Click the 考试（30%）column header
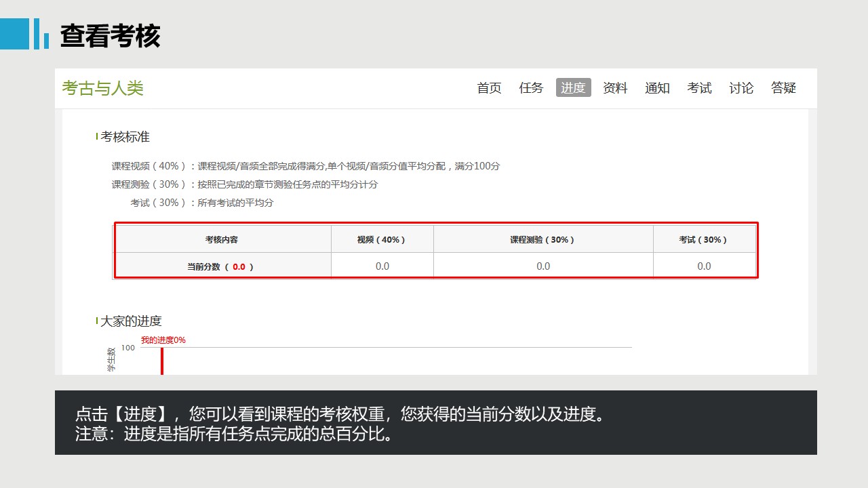Screen dimensions: 868x488 point(703,240)
